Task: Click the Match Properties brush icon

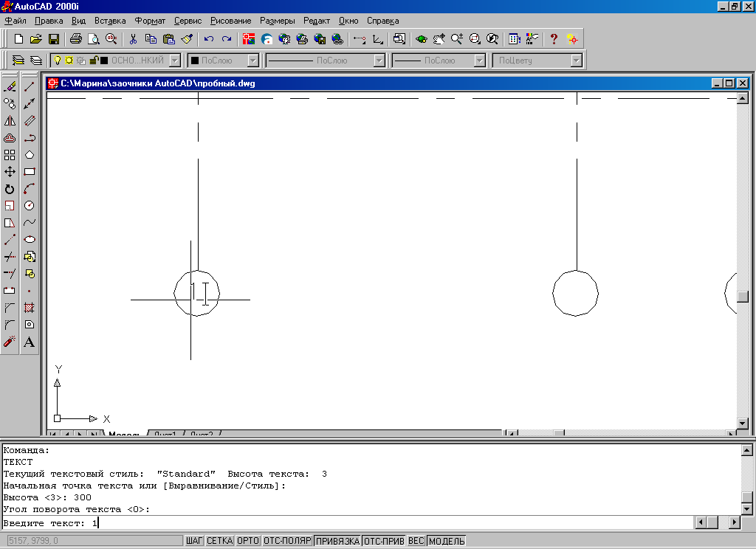Action: 187,39
